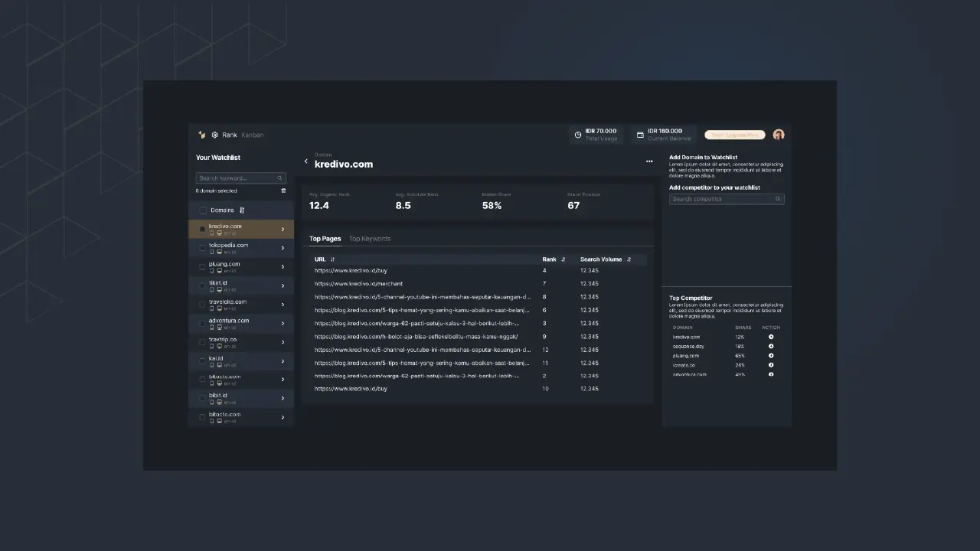Sort the Search Volume column
980x551 pixels.
click(629, 259)
